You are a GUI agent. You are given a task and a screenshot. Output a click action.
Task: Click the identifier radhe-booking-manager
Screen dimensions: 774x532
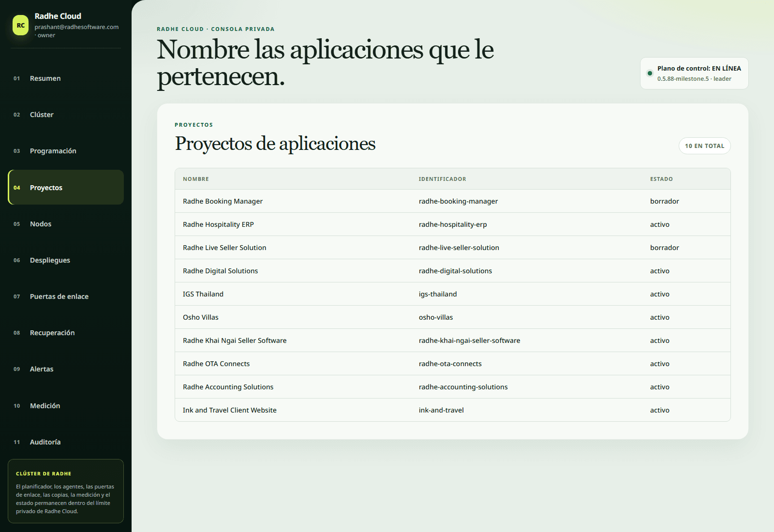click(458, 201)
